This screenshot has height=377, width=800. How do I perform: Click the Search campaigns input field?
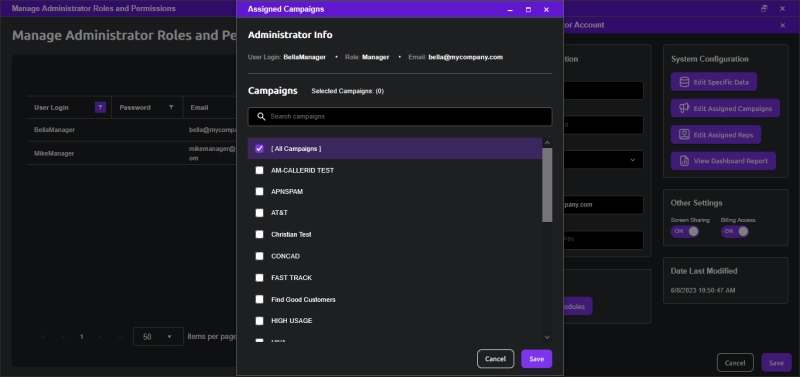[x=399, y=116]
